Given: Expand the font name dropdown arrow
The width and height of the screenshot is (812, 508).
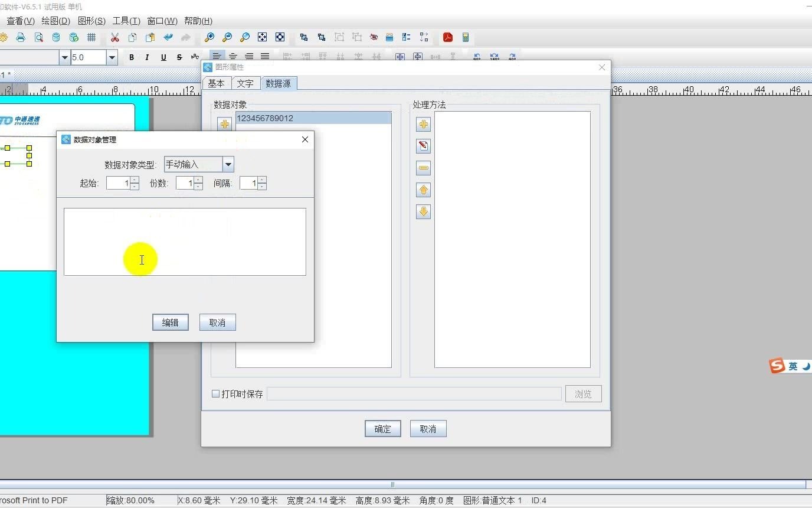Looking at the screenshot, I should 64,57.
